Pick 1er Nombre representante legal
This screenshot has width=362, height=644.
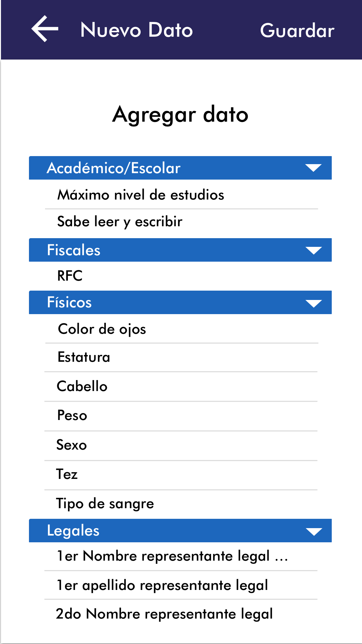point(172,556)
